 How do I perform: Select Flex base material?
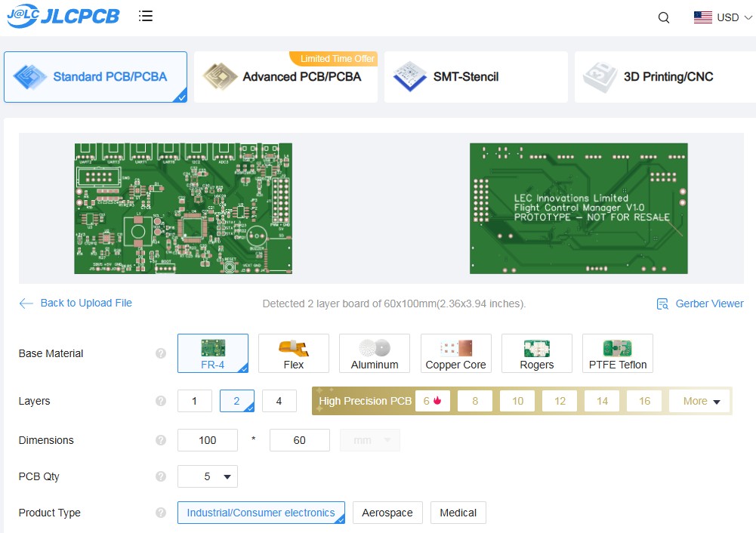tap(294, 353)
